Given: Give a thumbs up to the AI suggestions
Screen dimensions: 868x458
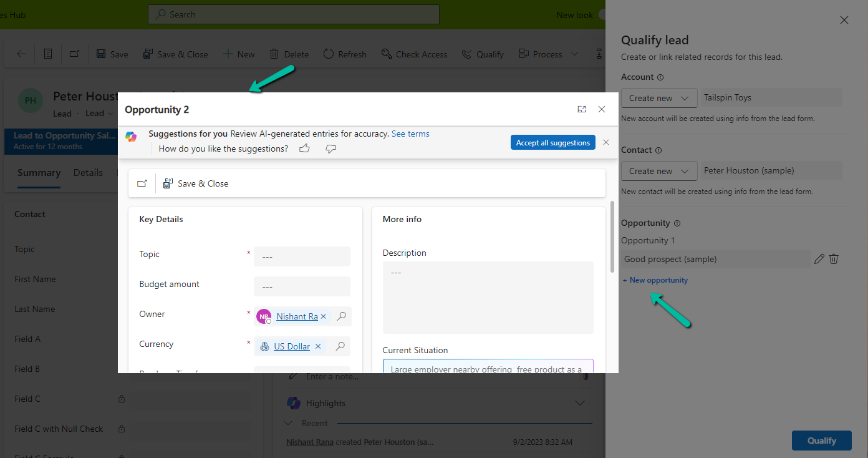Looking at the screenshot, I should tap(304, 149).
